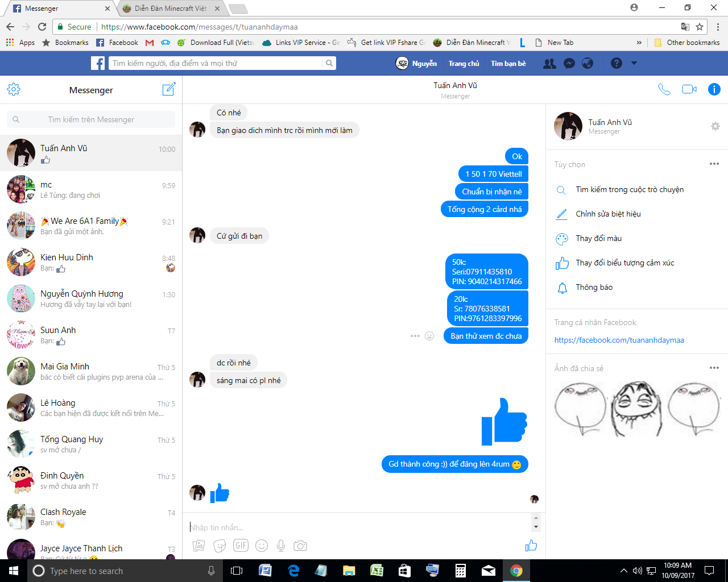
Task: Expand hidden taskbar icons
Action: pyautogui.click(x=623, y=570)
